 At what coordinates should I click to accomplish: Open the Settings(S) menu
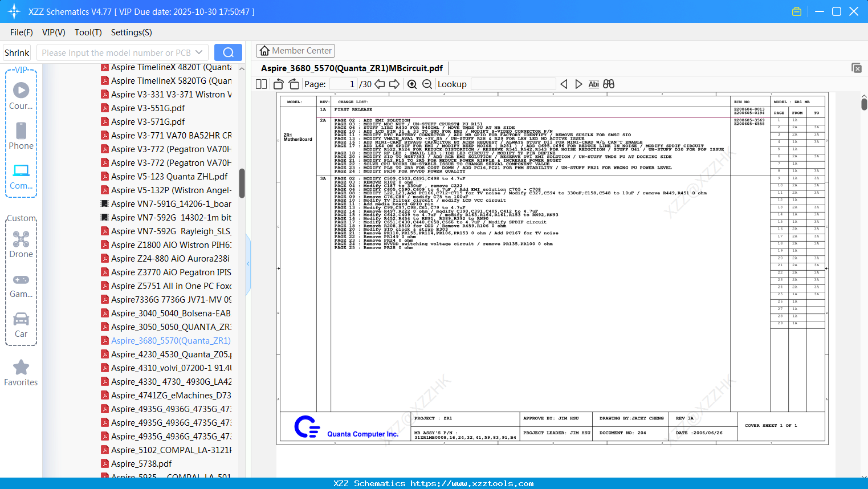(132, 32)
